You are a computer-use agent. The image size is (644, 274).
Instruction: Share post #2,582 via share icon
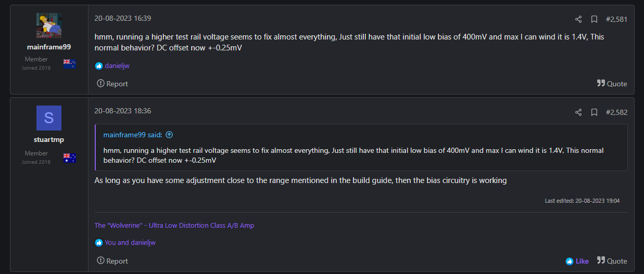tap(578, 112)
